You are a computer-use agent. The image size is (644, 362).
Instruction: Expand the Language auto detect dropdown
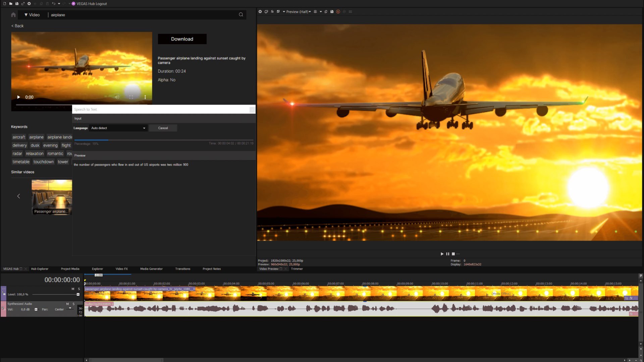[x=143, y=128]
